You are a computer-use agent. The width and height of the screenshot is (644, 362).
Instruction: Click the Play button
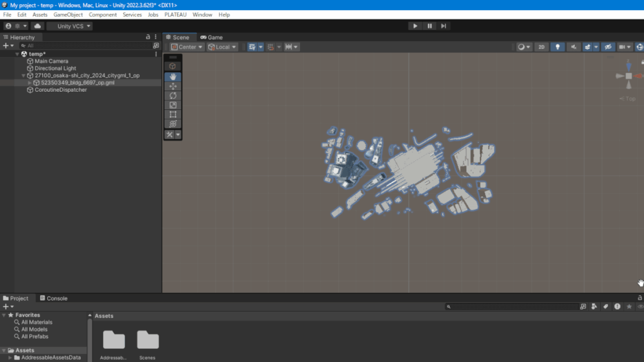tap(415, 26)
